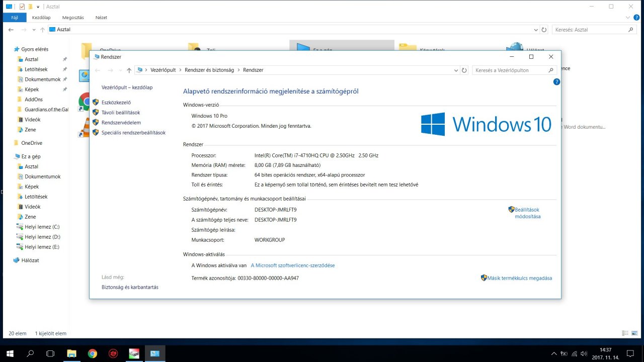Refresh the Rendszer window address bar
Screen dimensions: 644x362
[x=464, y=70]
